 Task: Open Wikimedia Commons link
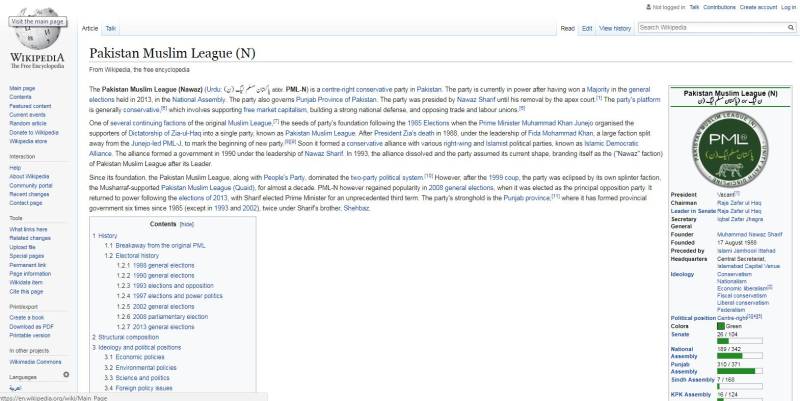coord(35,362)
